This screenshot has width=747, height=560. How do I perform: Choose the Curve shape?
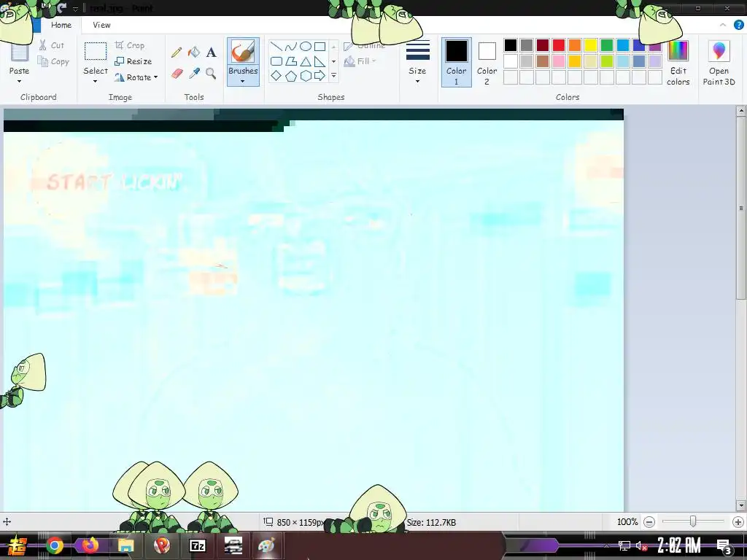290,46
